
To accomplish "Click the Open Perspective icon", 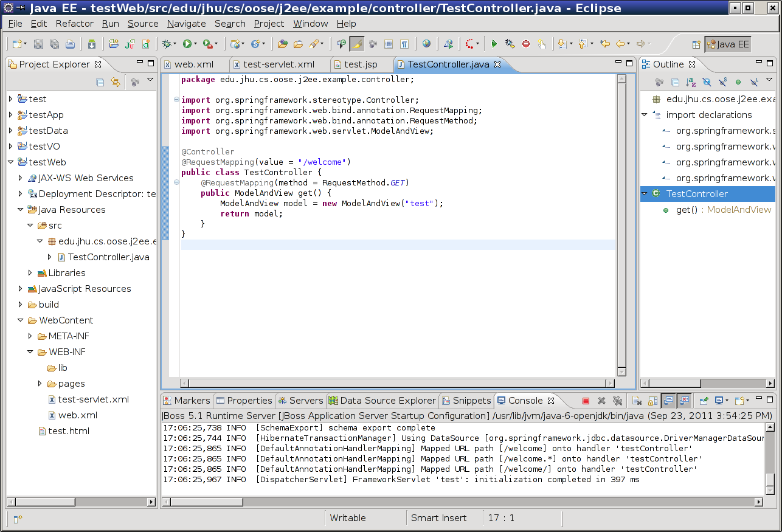I will [696, 44].
